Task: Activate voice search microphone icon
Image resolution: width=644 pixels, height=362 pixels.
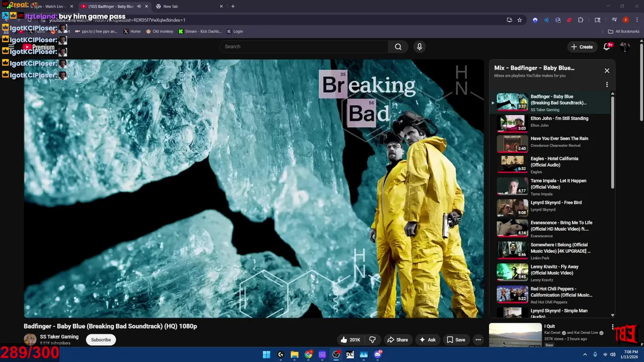Action: pyautogui.click(x=419, y=47)
